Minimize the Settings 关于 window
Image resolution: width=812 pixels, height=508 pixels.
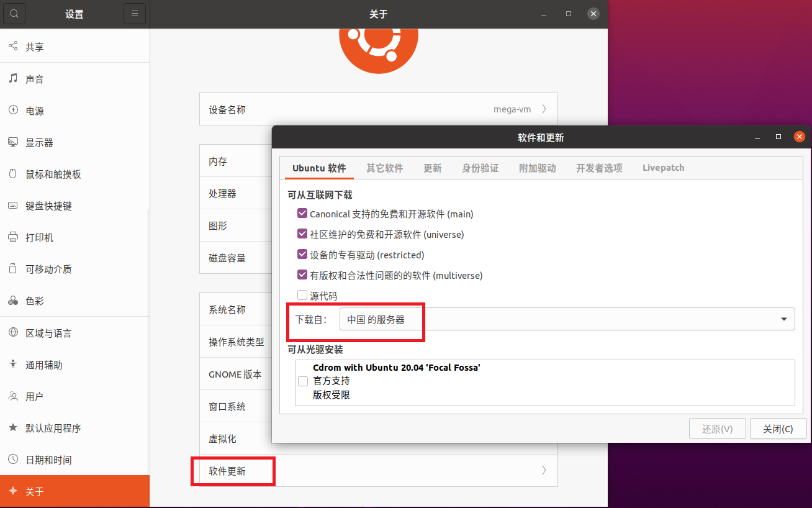544,14
